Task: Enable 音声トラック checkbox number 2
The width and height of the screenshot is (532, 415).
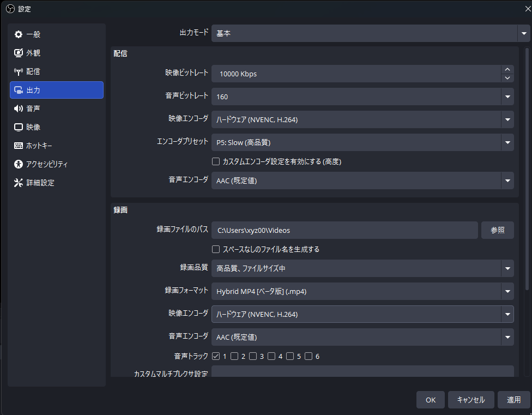Action: pos(235,356)
